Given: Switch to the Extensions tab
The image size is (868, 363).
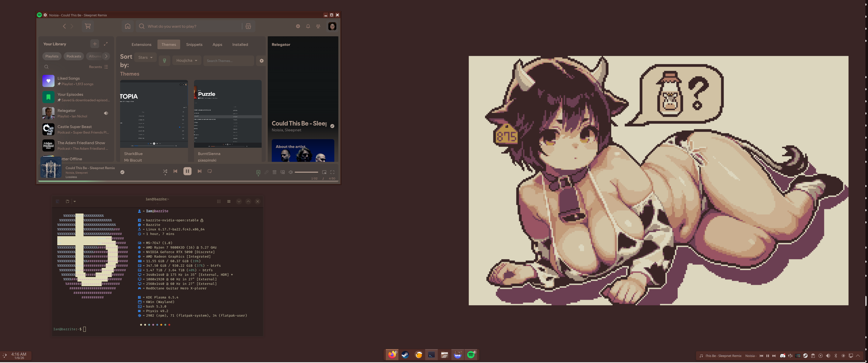Looking at the screenshot, I should tap(141, 44).
